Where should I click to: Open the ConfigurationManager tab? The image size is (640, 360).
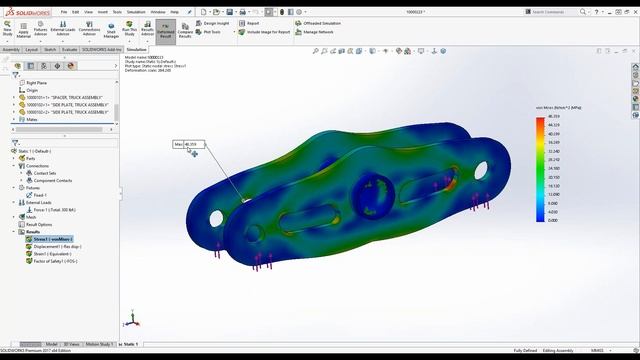[44, 66]
